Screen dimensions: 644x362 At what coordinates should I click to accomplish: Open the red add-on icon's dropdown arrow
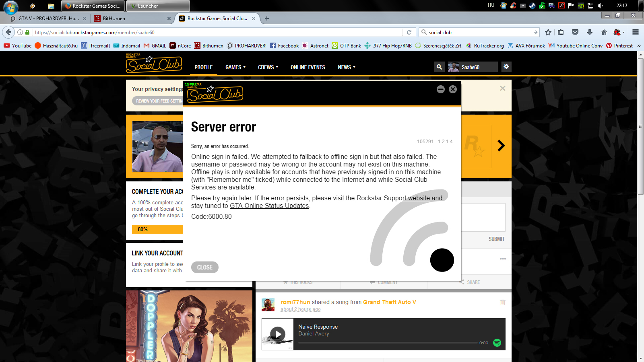click(623, 33)
